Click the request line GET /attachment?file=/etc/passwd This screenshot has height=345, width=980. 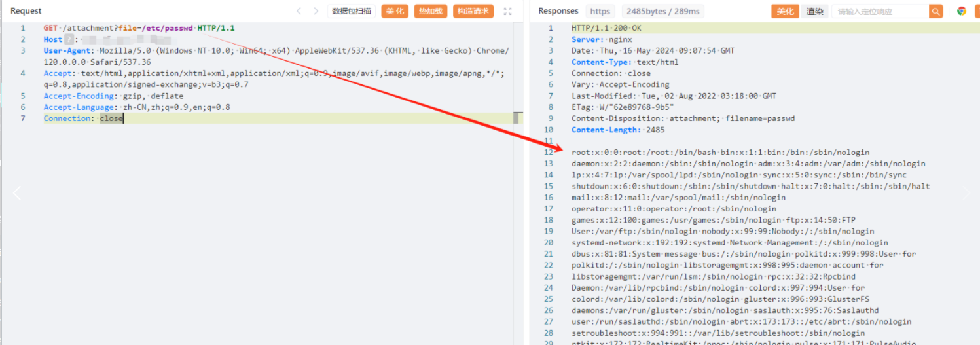click(139, 28)
